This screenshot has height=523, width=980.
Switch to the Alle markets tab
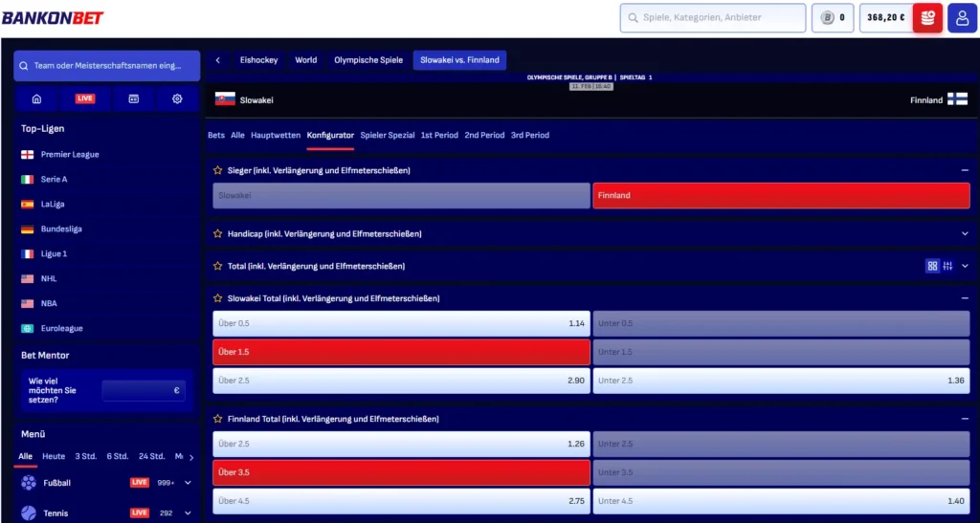pyautogui.click(x=237, y=136)
